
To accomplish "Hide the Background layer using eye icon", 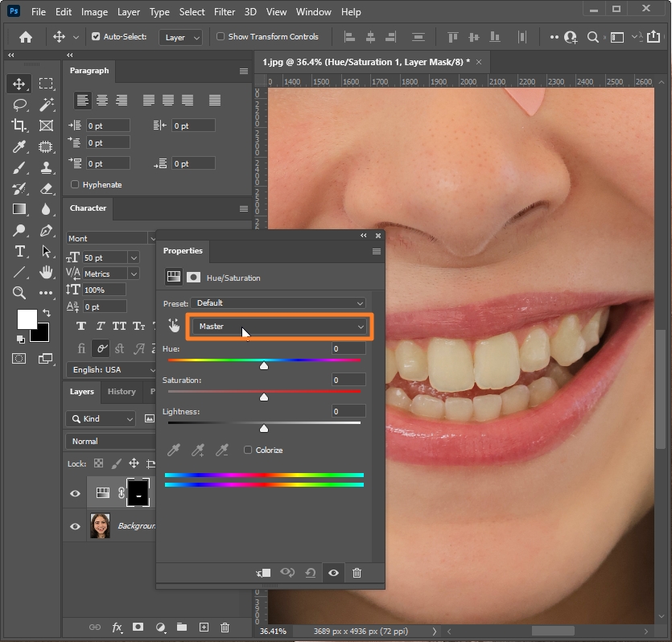I will pyautogui.click(x=76, y=526).
